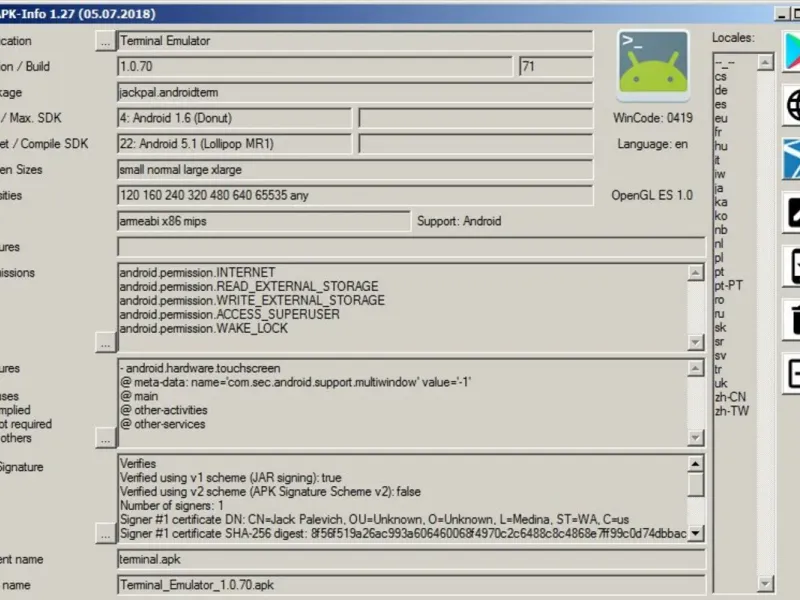
Task: Click the Target SDK field Android 5.1
Action: click(x=234, y=144)
